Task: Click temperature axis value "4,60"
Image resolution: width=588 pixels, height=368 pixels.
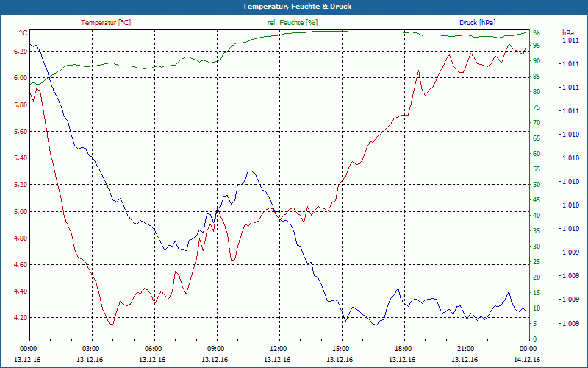Action: (x=21, y=265)
